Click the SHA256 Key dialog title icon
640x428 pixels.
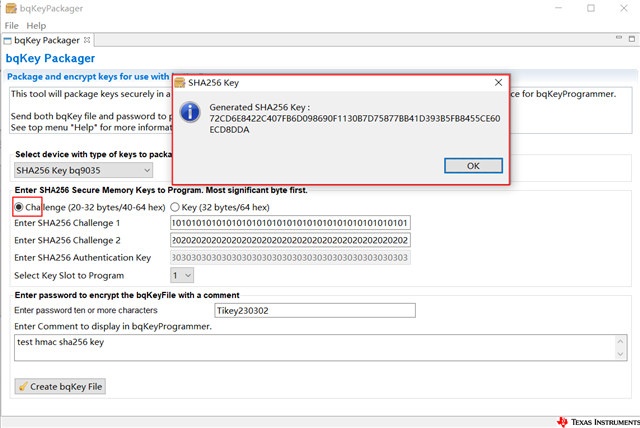[180, 83]
